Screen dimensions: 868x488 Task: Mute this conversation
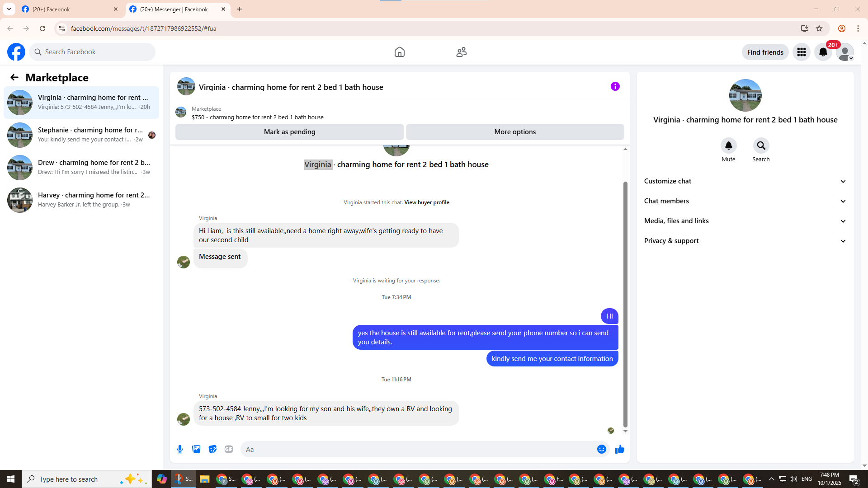coord(728,145)
